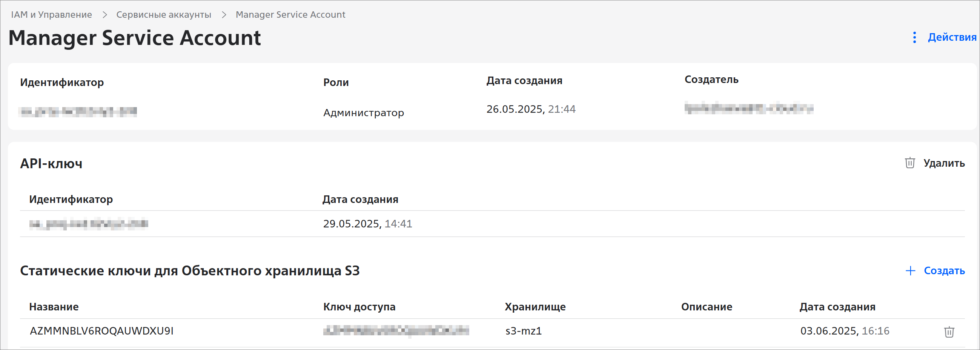980x350 pixels.
Task: Click the blurred API key identifier value
Action: [x=89, y=224]
